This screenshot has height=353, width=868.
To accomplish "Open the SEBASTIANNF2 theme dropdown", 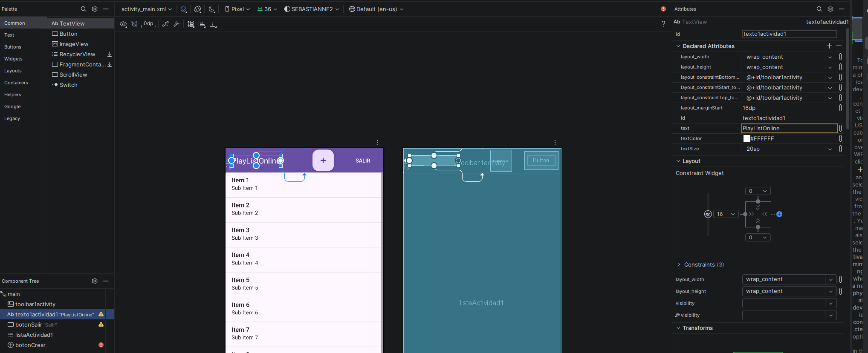I will pos(312,9).
